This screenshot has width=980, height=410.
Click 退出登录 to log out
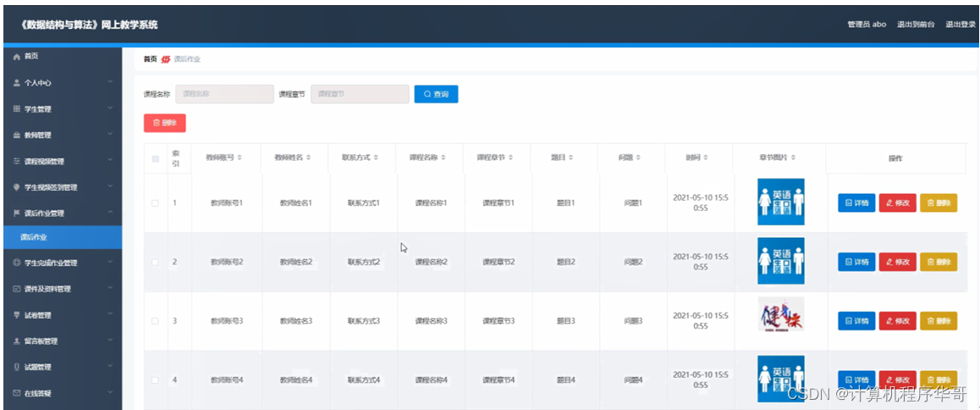click(x=960, y=25)
